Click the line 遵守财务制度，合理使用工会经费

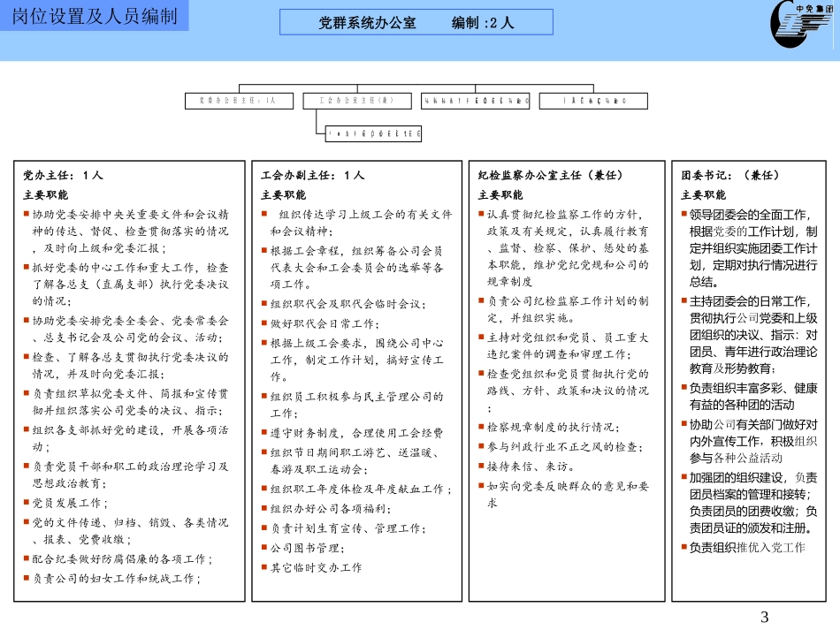pyautogui.click(x=353, y=433)
